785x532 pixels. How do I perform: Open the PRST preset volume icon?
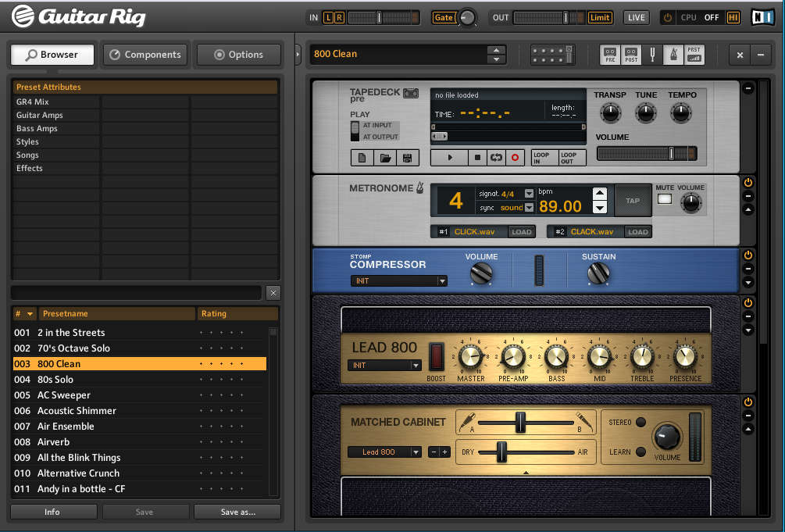(x=694, y=54)
